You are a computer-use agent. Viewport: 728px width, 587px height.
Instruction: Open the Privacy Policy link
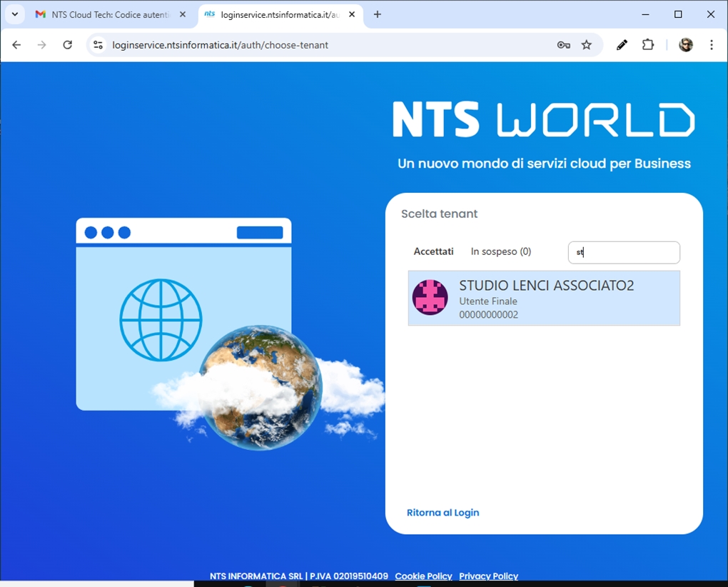coord(488,576)
